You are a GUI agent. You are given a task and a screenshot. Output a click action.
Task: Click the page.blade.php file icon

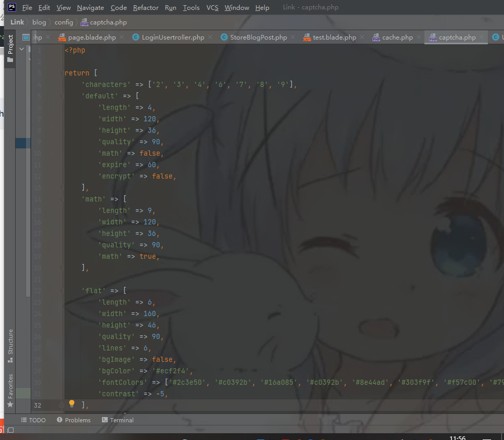coord(62,37)
